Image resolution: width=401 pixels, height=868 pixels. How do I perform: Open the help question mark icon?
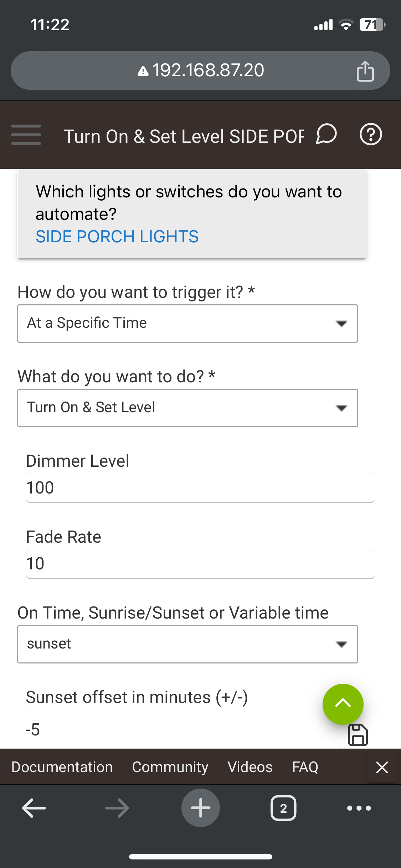point(371,134)
